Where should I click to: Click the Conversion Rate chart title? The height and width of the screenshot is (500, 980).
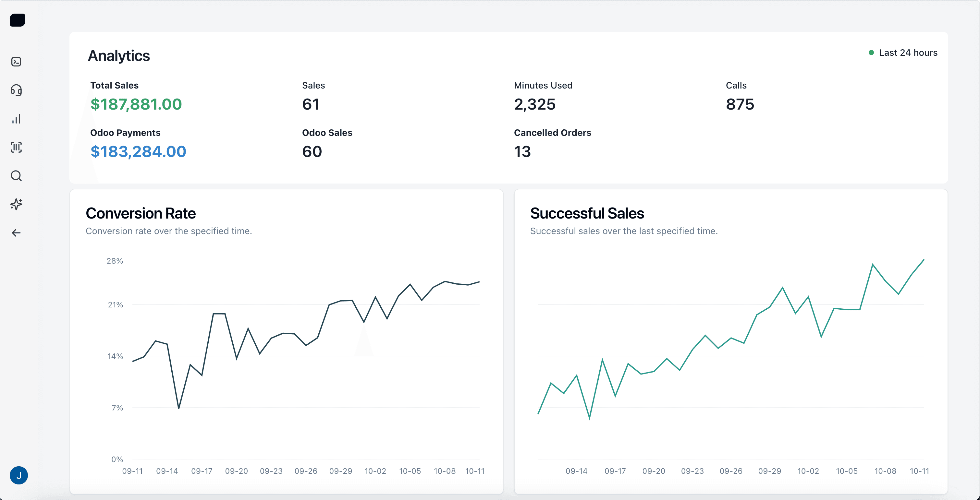141,213
